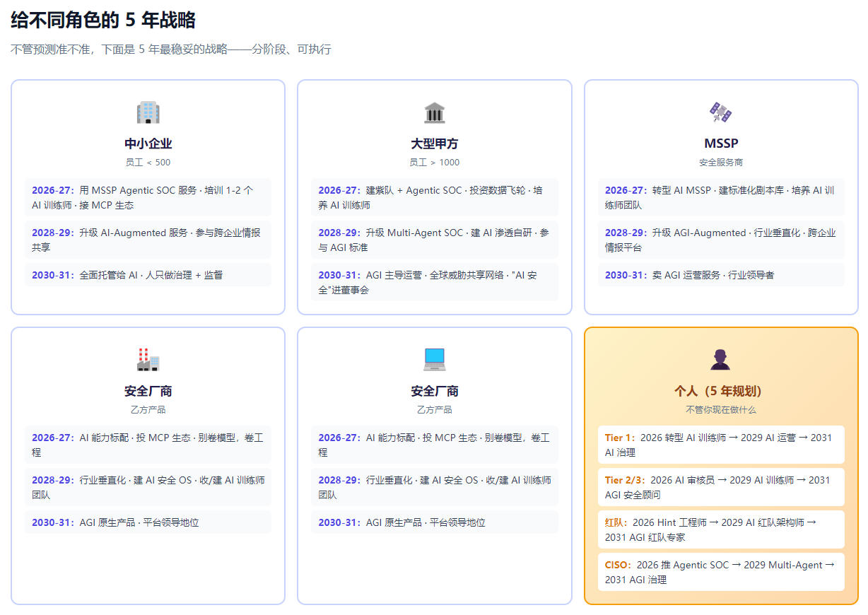Click the row 全面托管给 AI · 人只做治理 + 监督
This screenshot has width=868, height=615.
[148, 275]
